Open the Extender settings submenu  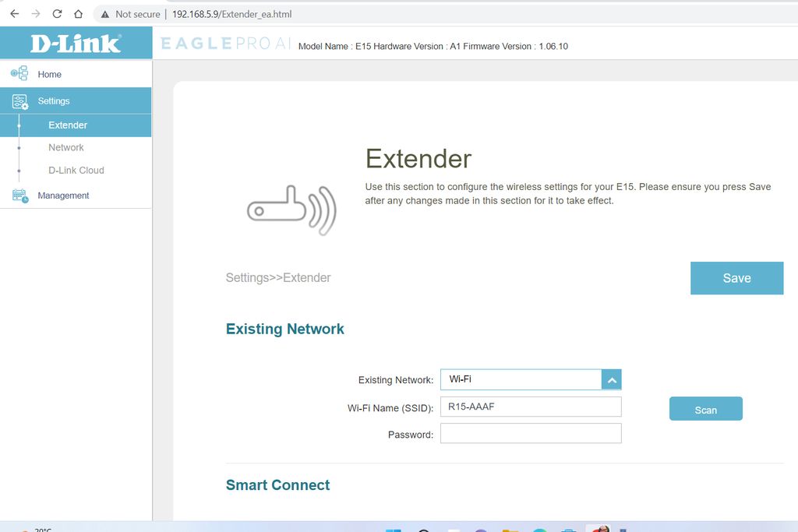[x=76, y=125]
